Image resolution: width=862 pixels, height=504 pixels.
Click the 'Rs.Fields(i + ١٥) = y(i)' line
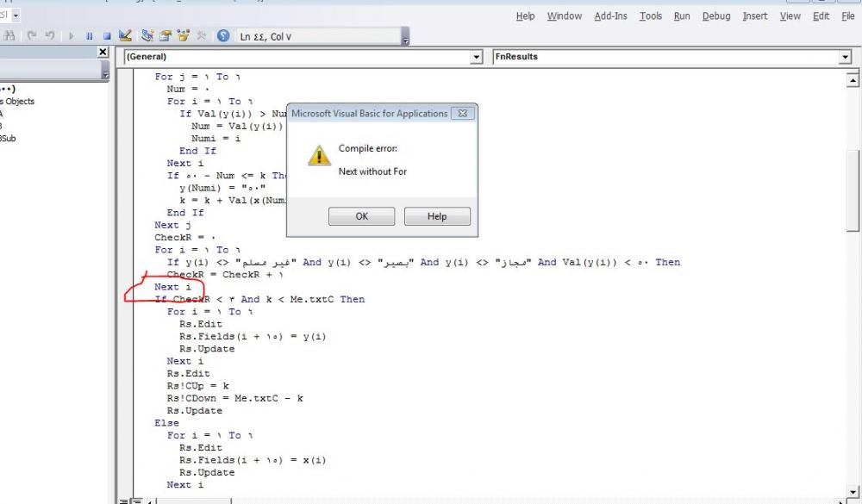(253, 336)
